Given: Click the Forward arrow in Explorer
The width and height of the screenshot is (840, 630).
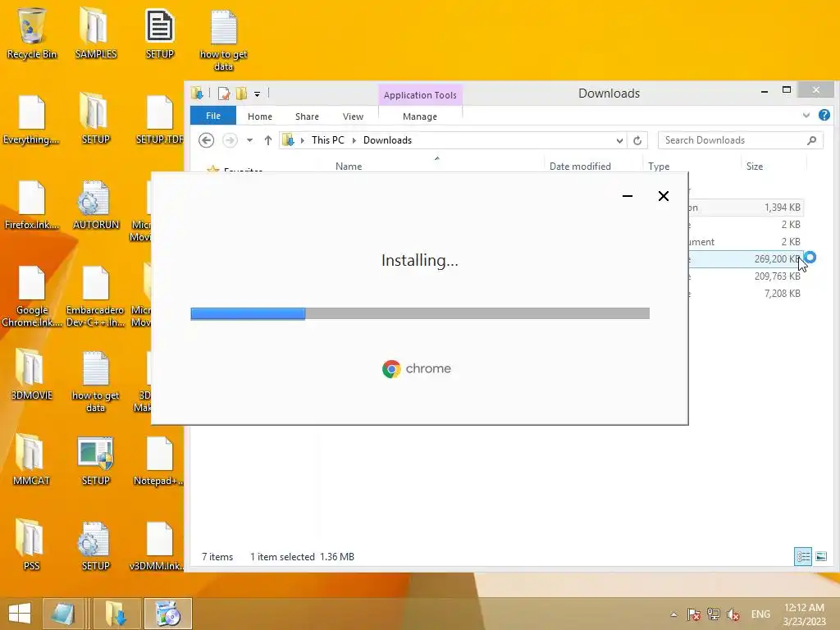Looking at the screenshot, I should 230,140.
